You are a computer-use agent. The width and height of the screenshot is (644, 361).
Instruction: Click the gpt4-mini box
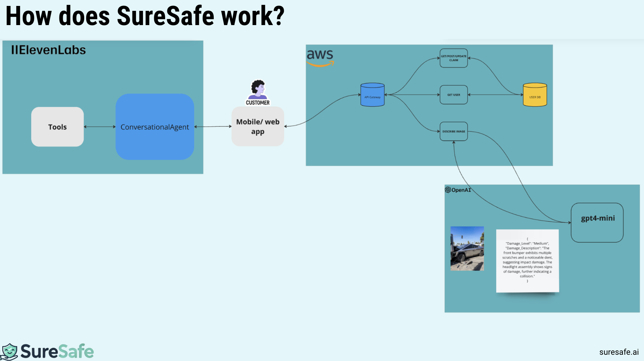pyautogui.click(x=597, y=222)
